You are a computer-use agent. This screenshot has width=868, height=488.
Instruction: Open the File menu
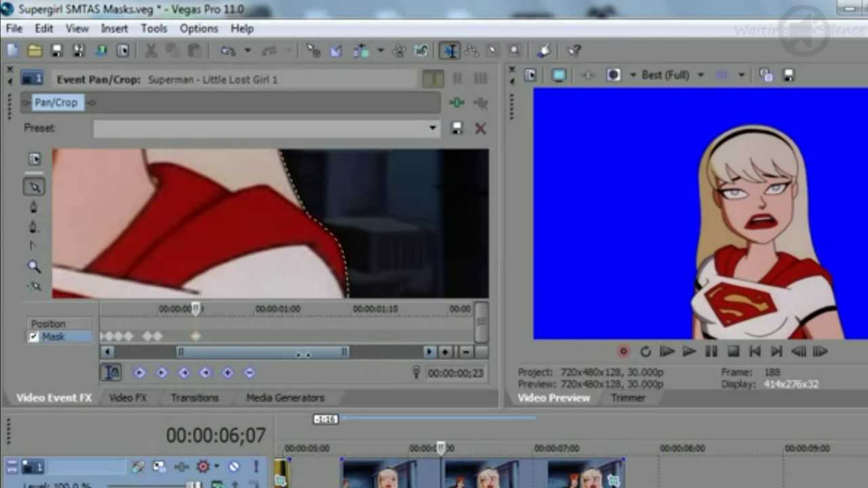(x=14, y=28)
